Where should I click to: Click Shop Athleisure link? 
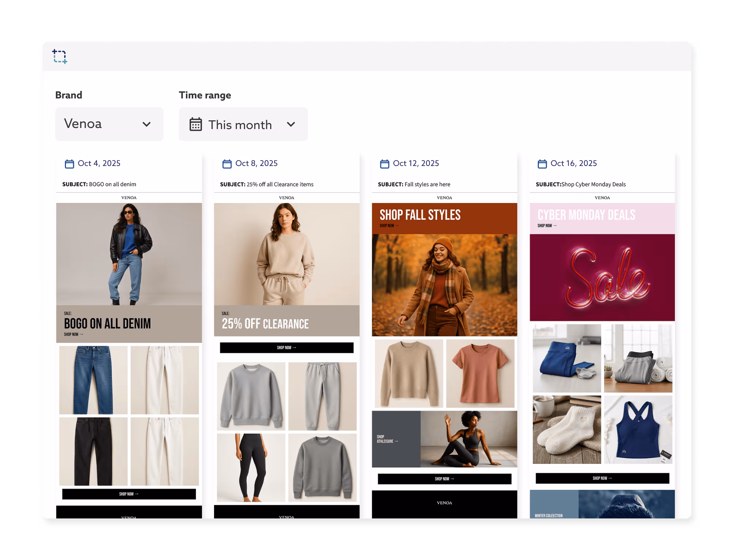[x=387, y=439]
